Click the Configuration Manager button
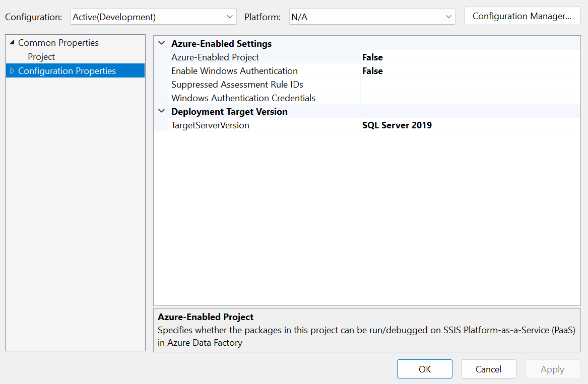The width and height of the screenshot is (588, 384). click(521, 16)
